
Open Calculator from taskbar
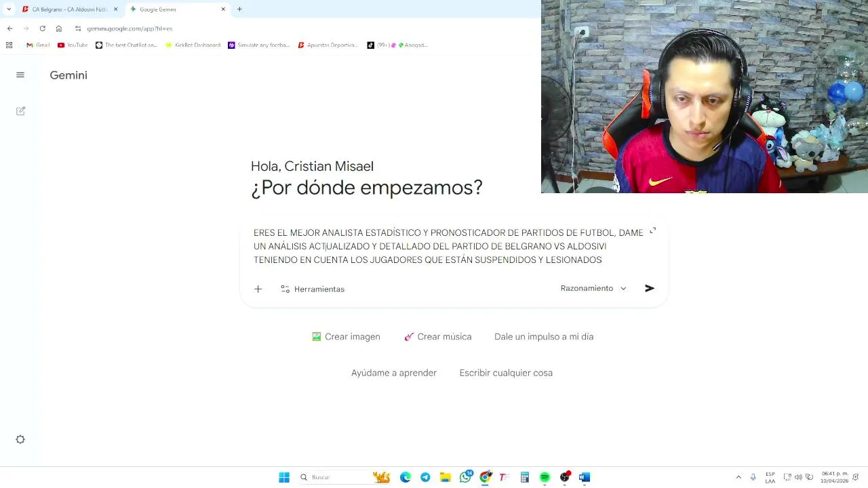click(524, 477)
